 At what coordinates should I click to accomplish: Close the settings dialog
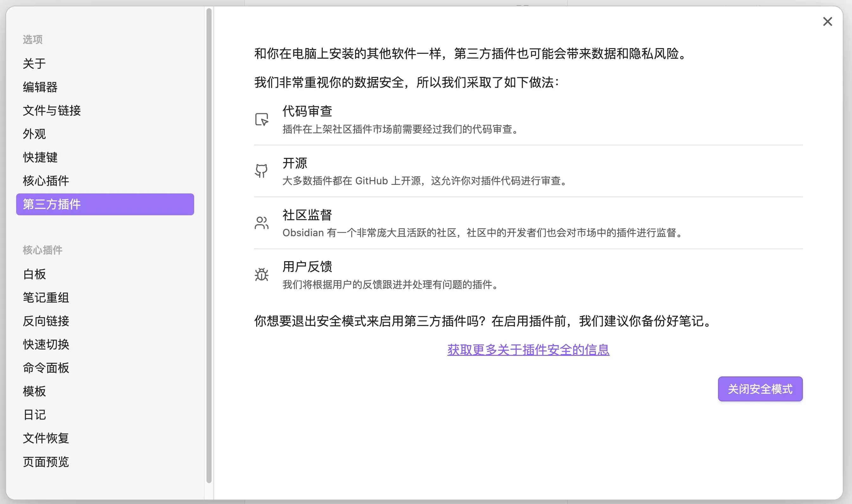[828, 22]
